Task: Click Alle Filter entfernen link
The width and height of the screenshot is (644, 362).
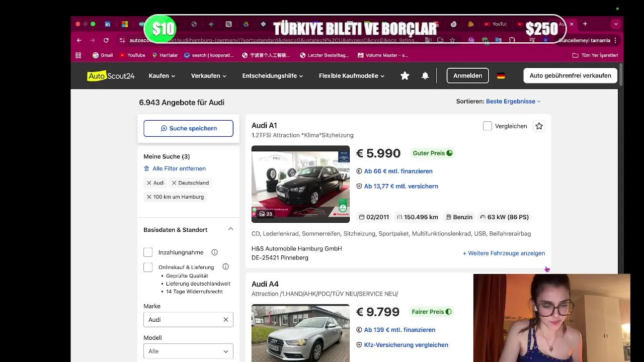Action: coord(175,168)
